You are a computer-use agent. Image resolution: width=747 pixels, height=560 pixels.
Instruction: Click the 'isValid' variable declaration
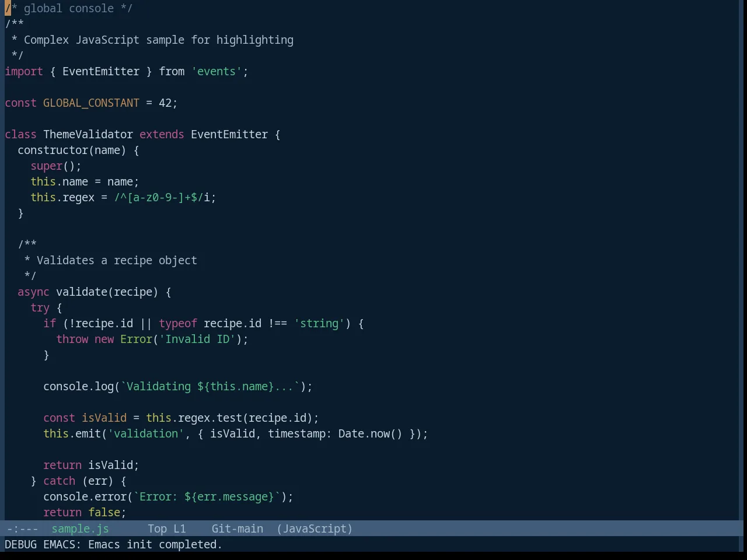(104, 418)
